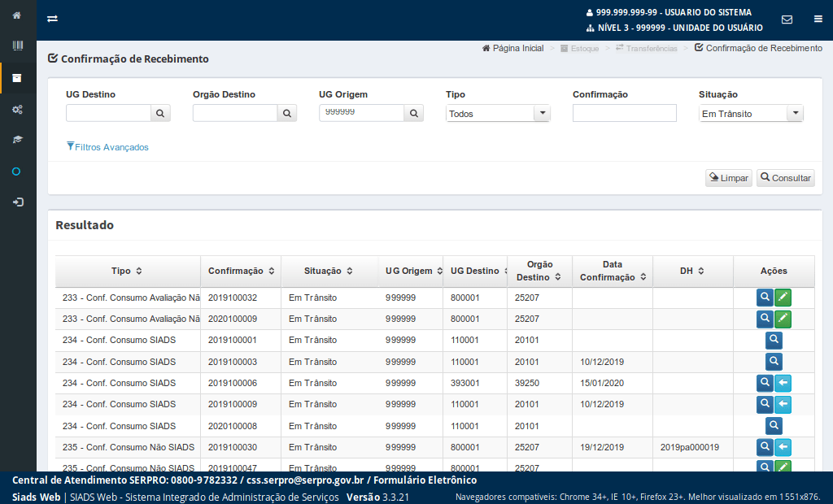The image size is (833, 504).
Task: Open the Formulário Eletrônico footer link
Action: 425,480
